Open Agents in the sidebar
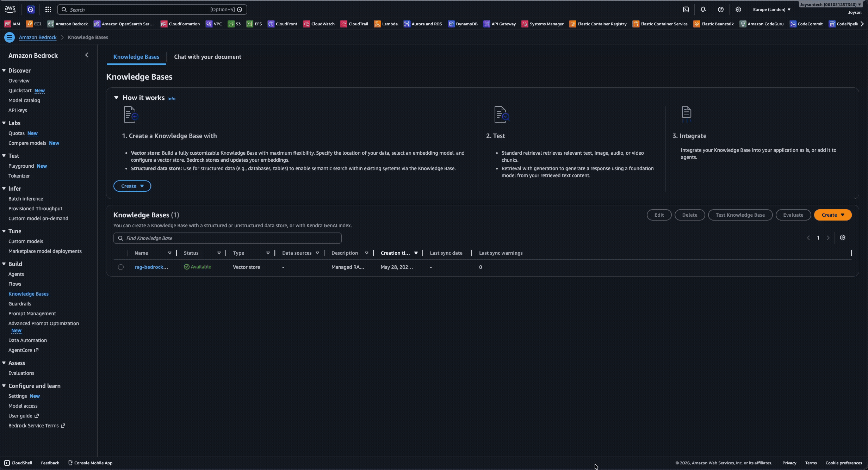This screenshot has width=868, height=470. click(x=16, y=274)
